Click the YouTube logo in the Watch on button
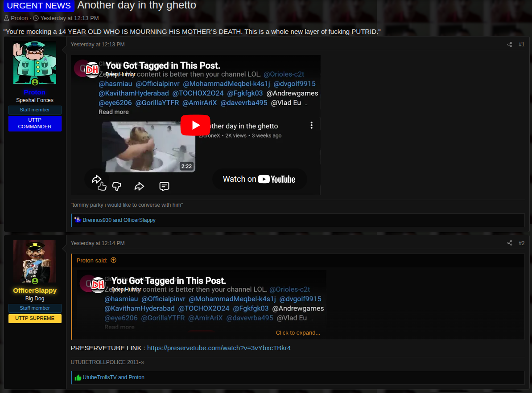This screenshot has width=532, height=393. (276, 179)
